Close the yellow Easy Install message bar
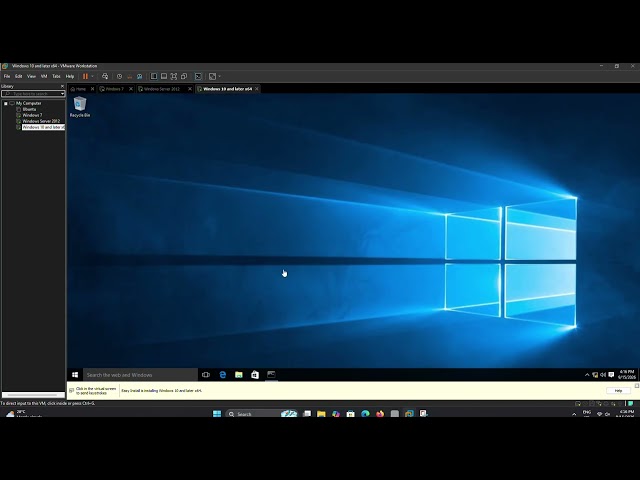Screen dimensions: 640x480 pyautogui.click(x=637, y=385)
